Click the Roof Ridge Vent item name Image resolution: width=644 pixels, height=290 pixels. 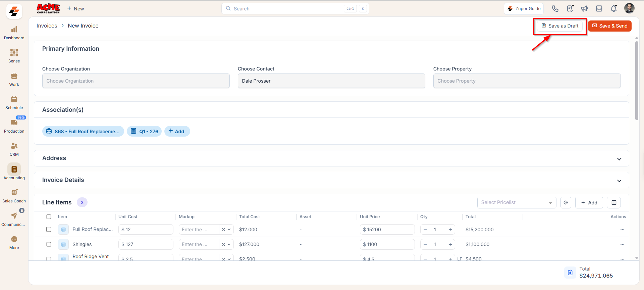pos(91,256)
